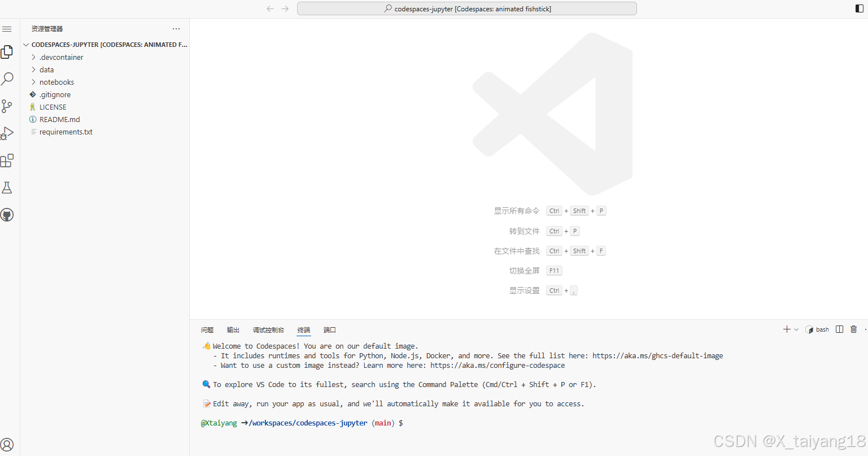
Task: Open the Source Control view
Action: (x=7, y=106)
